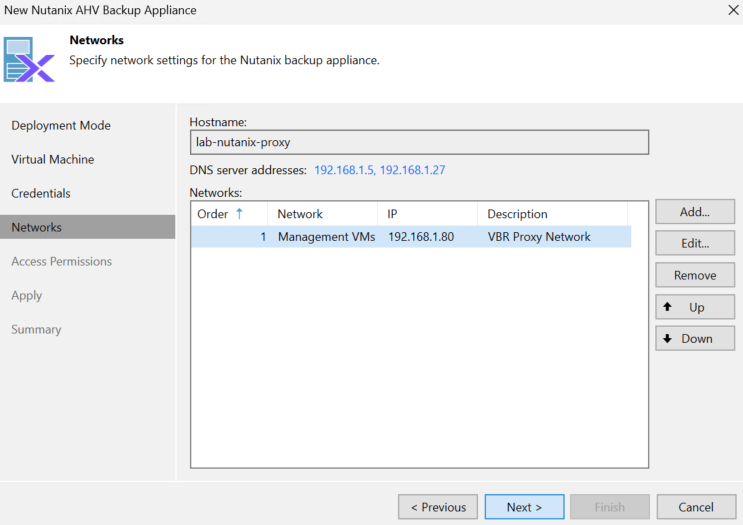Go to the Virtual Machine step
This screenshot has height=525, width=743.
[x=53, y=160]
